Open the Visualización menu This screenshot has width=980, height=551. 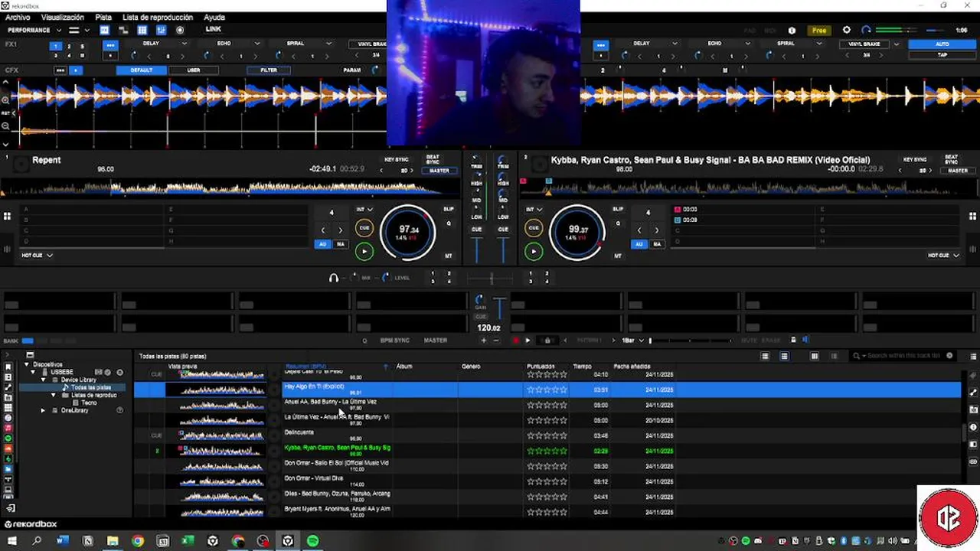tap(63, 17)
